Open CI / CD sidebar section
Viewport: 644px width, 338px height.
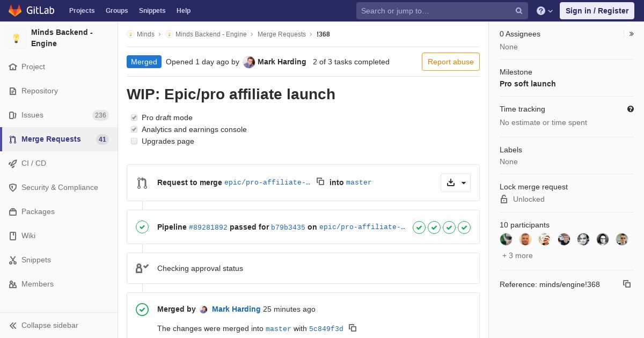tap(58, 163)
